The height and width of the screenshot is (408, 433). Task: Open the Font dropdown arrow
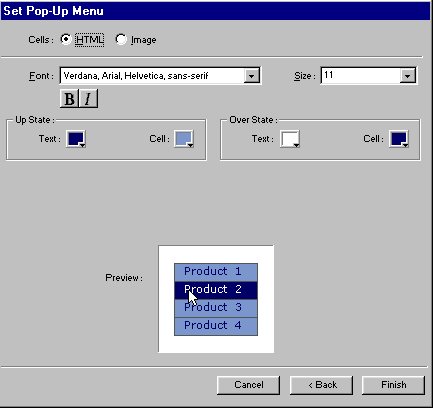click(x=251, y=76)
